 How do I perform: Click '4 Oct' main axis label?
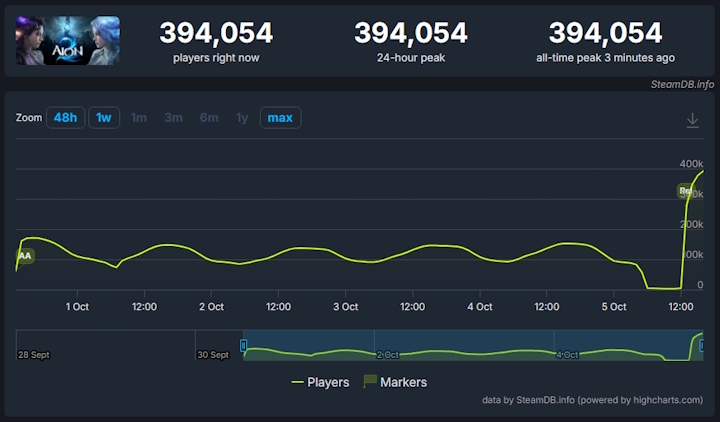coord(479,307)
